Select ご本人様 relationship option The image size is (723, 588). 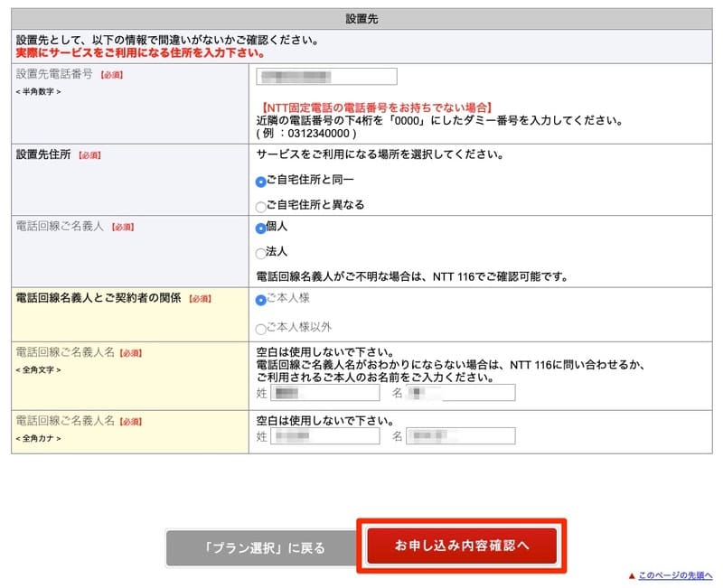[260, 300]
